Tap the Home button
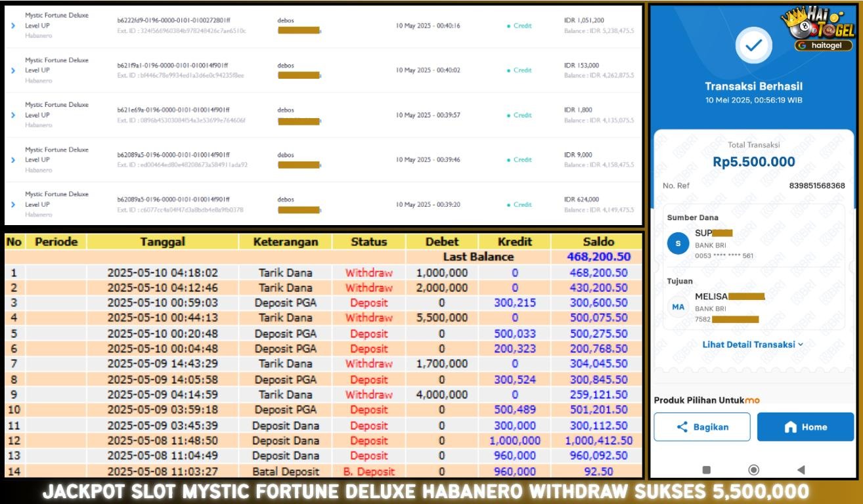This screenshot has width=863, height=504. point(805,427)
